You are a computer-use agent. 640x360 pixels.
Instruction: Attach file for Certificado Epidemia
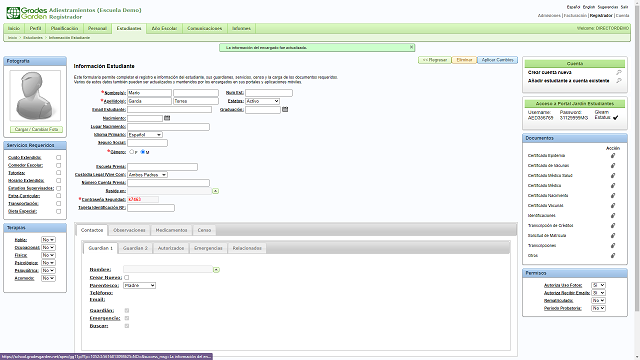[613, 156]
